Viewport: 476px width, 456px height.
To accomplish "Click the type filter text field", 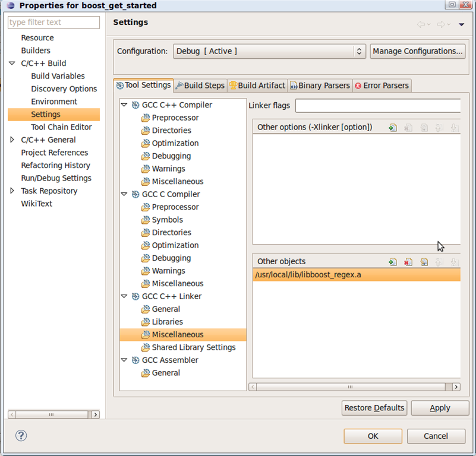I will [53, 23].
